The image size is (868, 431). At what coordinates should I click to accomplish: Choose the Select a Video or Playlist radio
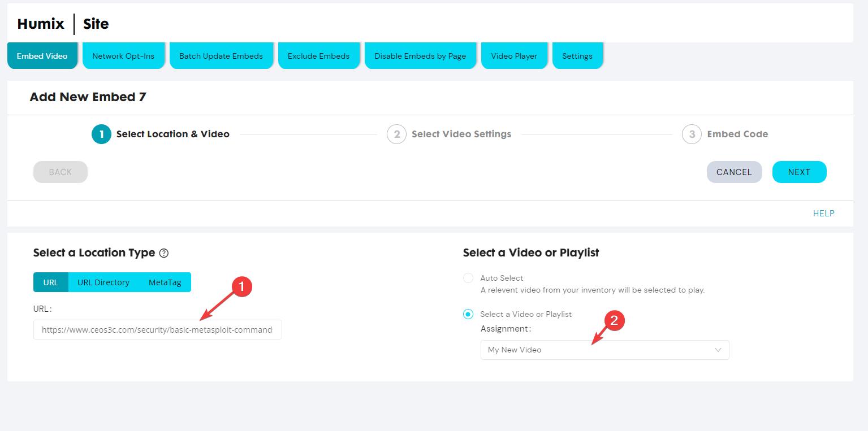[468, 314]
